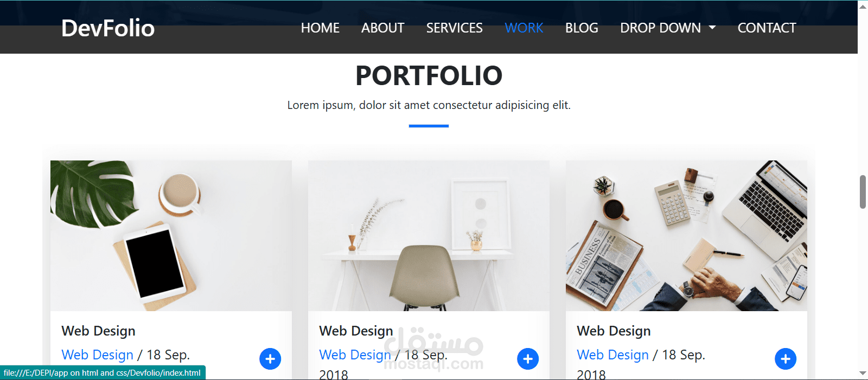Screen dimensions: 868x380
Task: Open Web Design category link on first card
Action: (98, 355)
